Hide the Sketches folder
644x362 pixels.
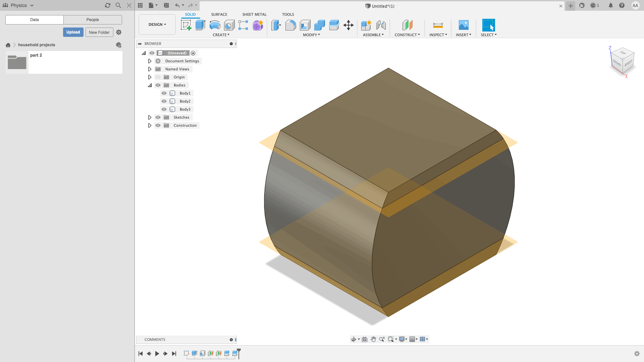pos(158,117)
